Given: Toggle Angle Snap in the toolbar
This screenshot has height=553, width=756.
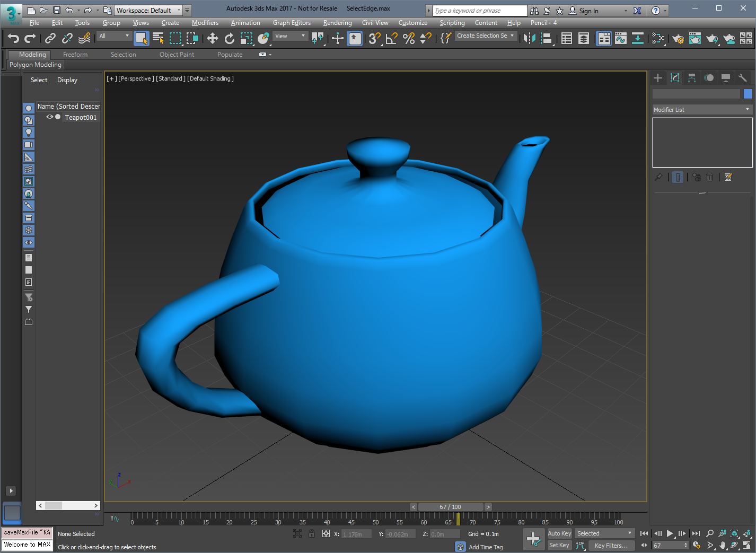Looking at the screenshot, I should [391, 38].
